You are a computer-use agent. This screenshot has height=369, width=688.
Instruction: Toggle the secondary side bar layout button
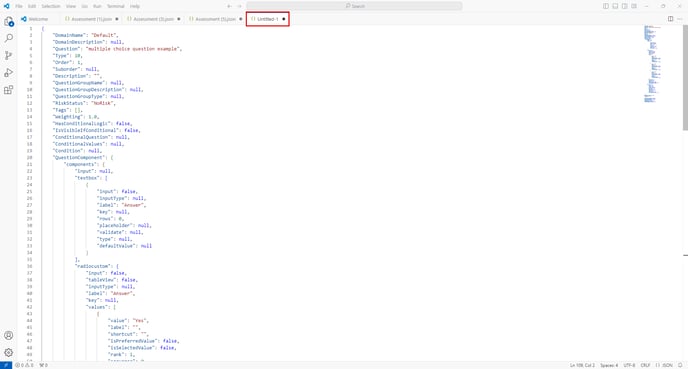tap(624, 6)
